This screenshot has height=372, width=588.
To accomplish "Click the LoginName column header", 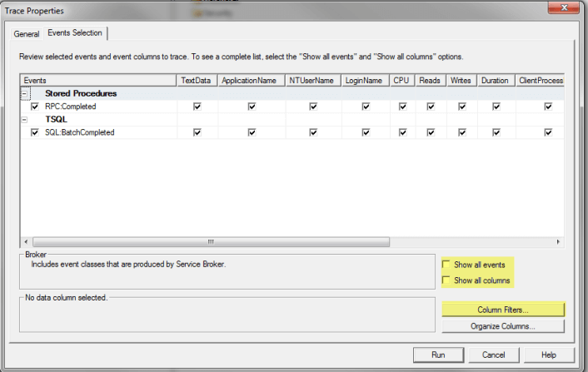I will click(366, 81).
